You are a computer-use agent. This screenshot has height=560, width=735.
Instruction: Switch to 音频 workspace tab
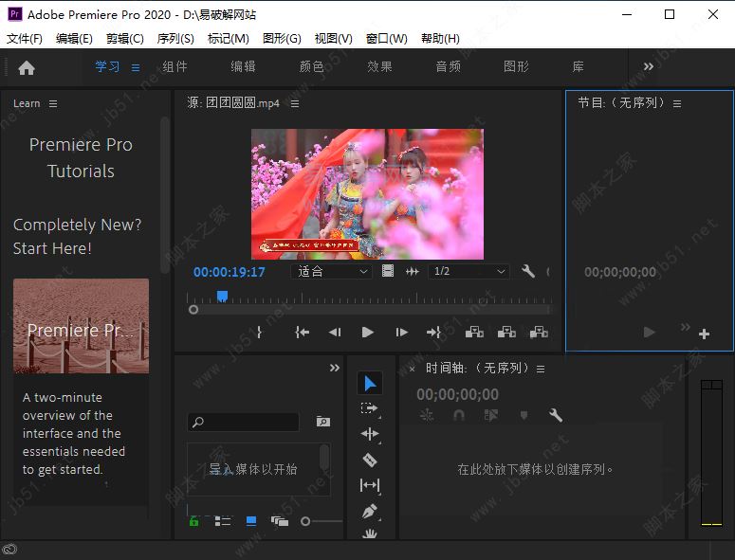click(x=448, y=66)
